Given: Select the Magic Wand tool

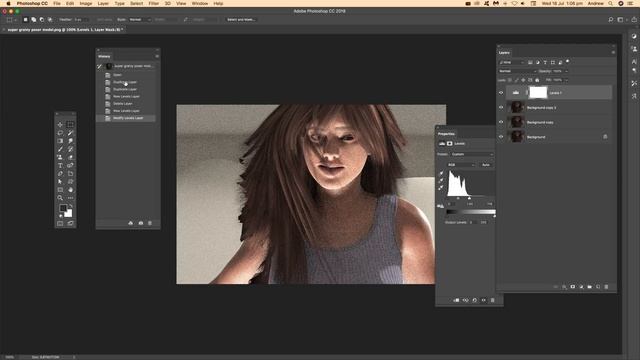Looking at the screenshot, I should [x=70, y=133].
